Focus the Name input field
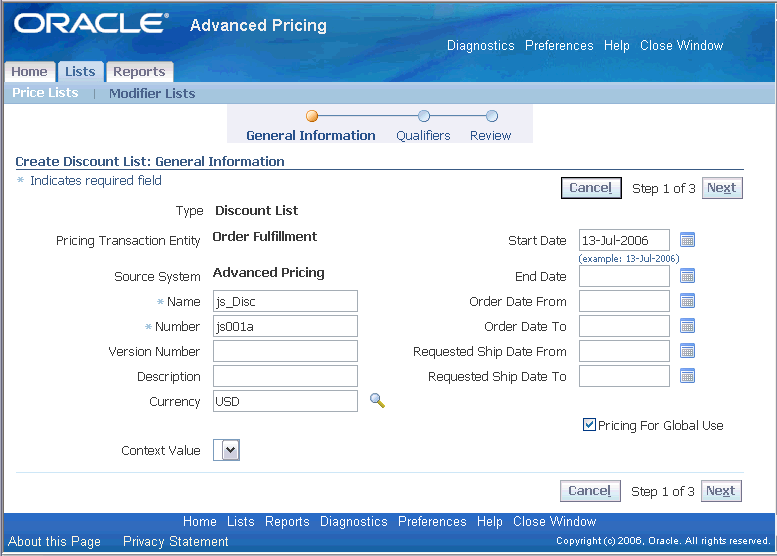 coord(285,301)
